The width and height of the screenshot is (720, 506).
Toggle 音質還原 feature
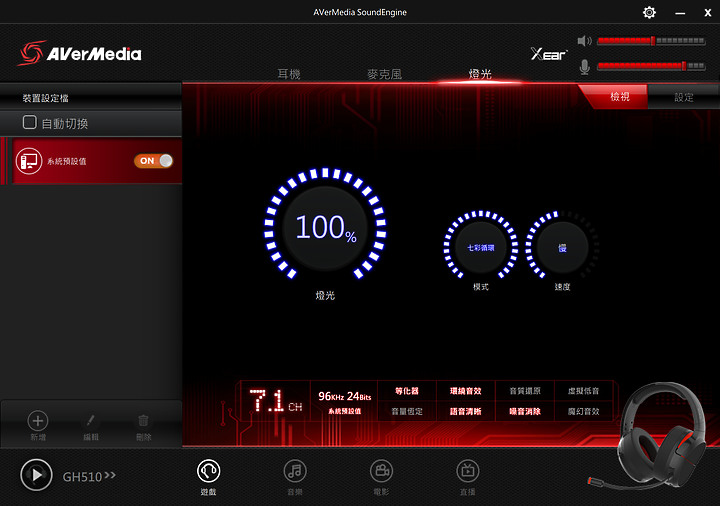[x=525, y=391]
